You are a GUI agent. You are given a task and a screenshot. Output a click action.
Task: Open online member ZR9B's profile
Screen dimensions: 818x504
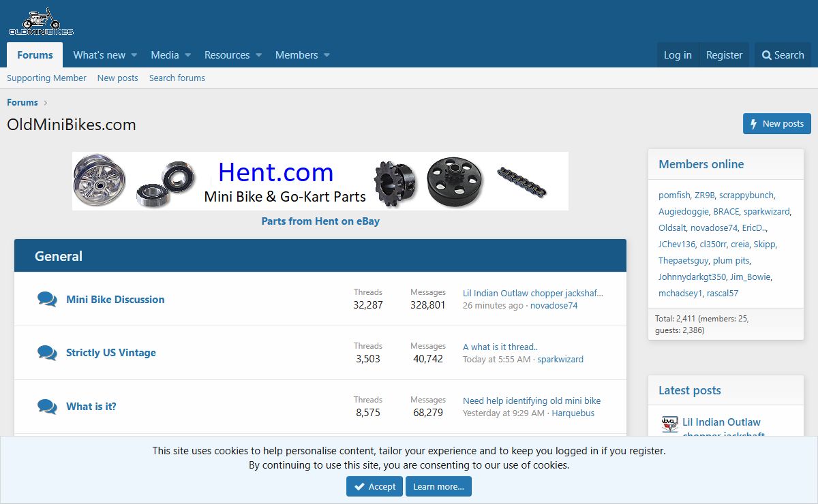coord(705,195)
